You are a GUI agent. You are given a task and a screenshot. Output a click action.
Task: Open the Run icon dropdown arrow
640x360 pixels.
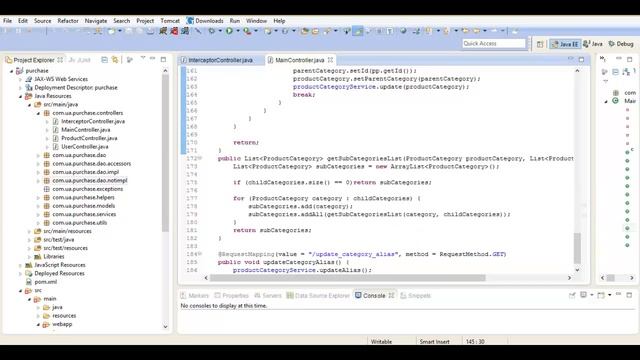pos(238,31)
